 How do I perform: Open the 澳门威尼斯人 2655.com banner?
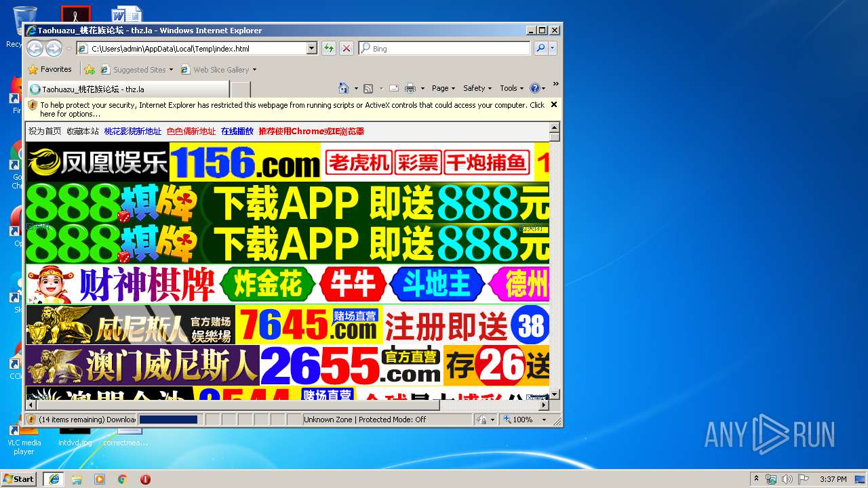(288, 365)
